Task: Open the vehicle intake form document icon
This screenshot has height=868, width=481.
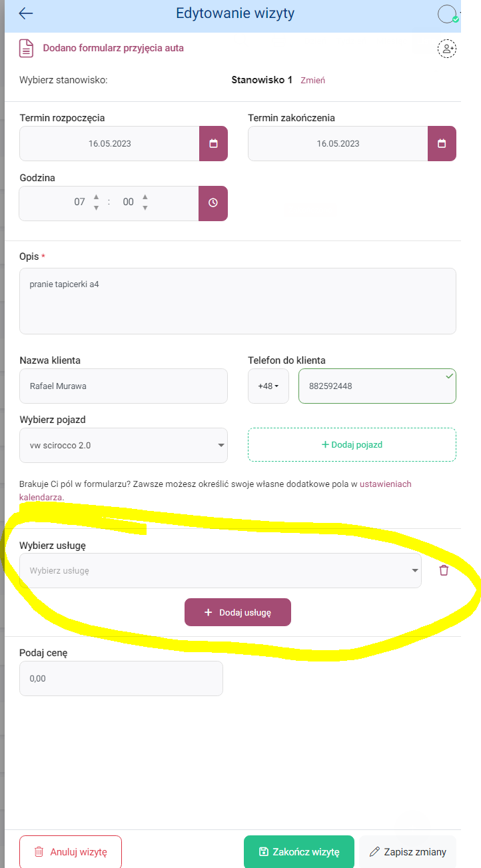Action: pyautogui.click(x=26, y=49)
